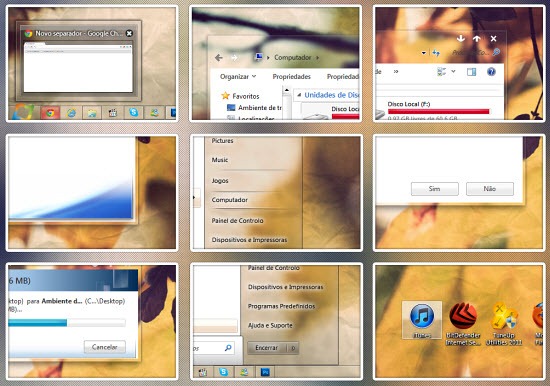This screenshot has width=550, height=386.
Task: Open the Windows Explorer folder taskbar icon
Action: coord(92,113)
